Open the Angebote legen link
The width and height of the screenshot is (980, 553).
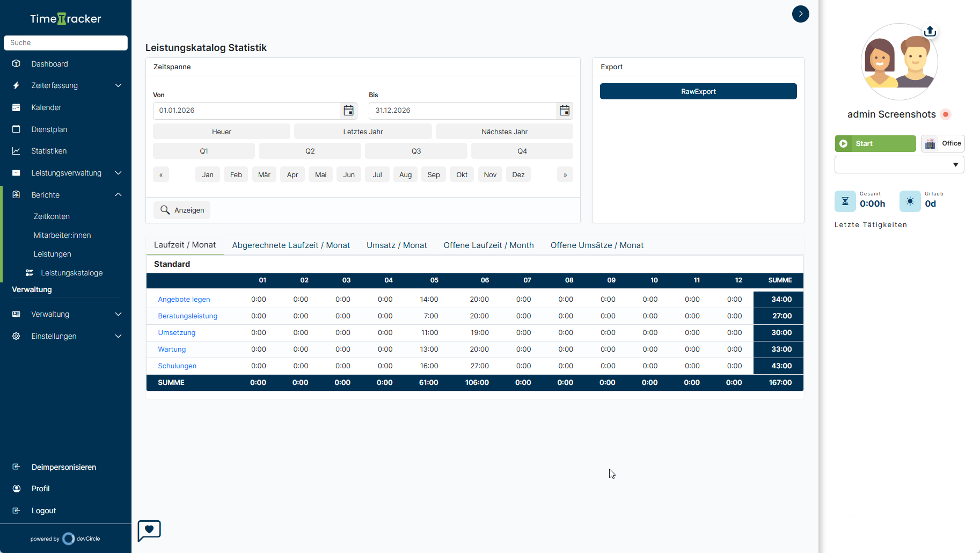pos(184,300)
